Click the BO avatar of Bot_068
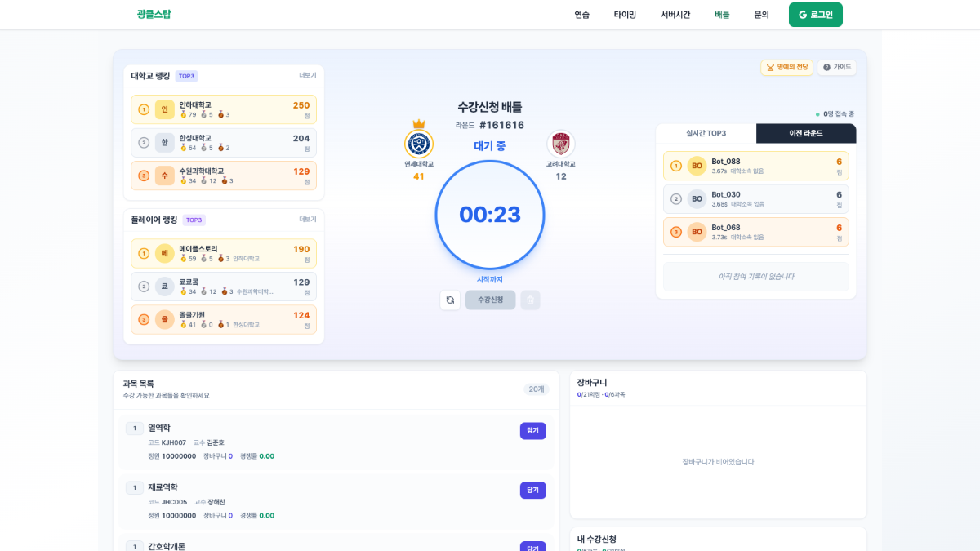The width and height of the screenshot is (980, 551). pyautogui.click(x=697, y=232)
